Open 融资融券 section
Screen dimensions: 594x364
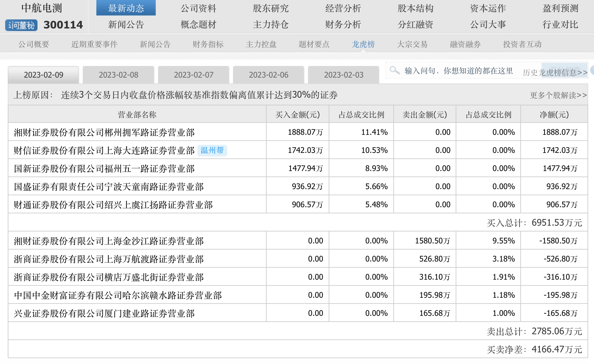click(x=465, y=44)
